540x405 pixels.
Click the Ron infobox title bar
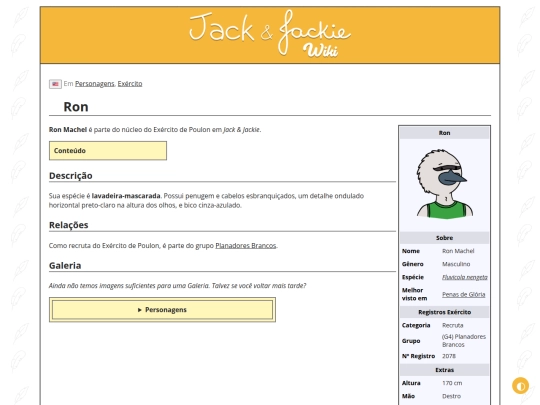pyautogui.click(x=444, y=133)
